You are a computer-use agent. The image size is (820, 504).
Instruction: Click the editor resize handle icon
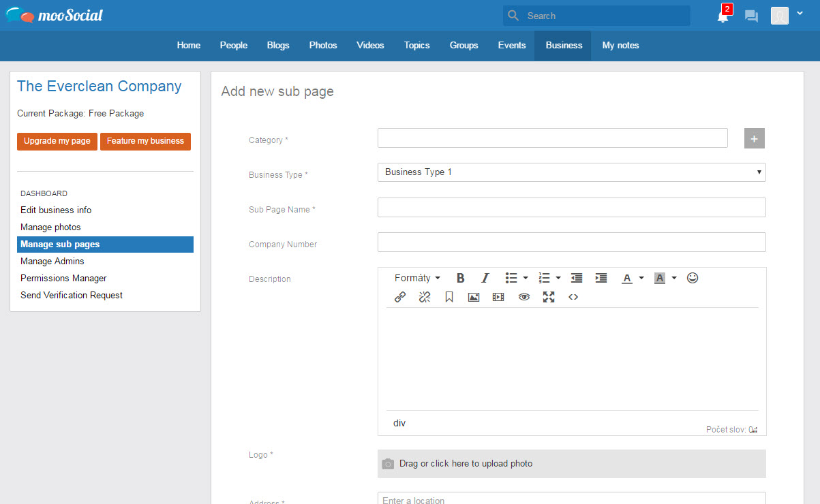753,430
